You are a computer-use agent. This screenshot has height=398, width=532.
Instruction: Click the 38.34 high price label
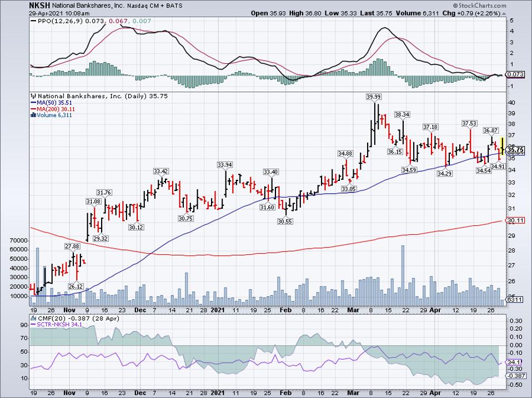coord(402,114)
